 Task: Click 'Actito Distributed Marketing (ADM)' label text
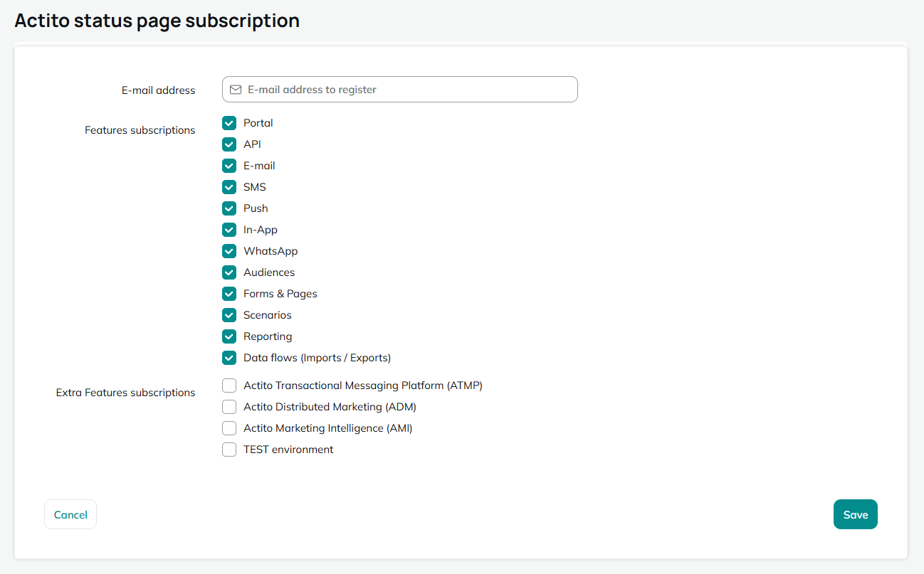click(330, 407)
